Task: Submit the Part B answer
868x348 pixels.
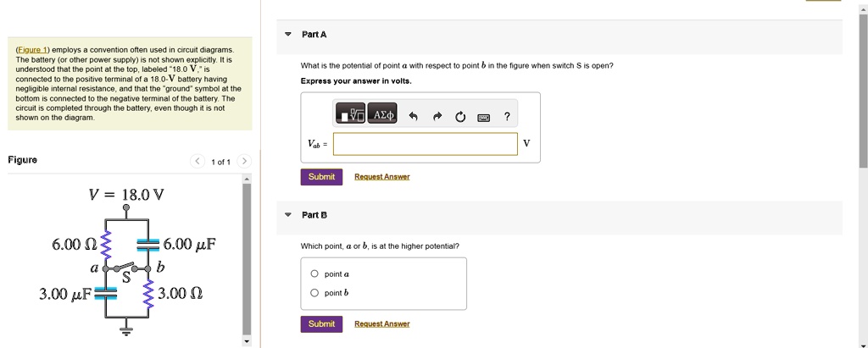Action: [321, 323]
